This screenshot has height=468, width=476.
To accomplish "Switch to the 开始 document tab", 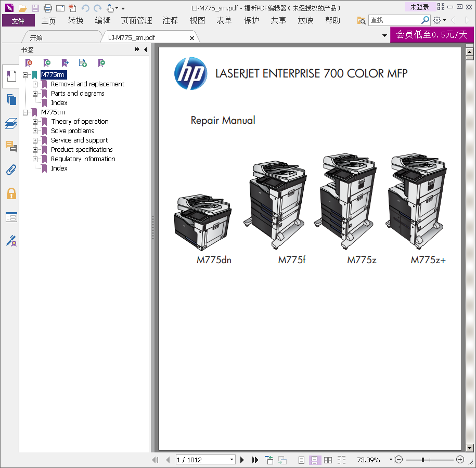I will pos(36,37).
